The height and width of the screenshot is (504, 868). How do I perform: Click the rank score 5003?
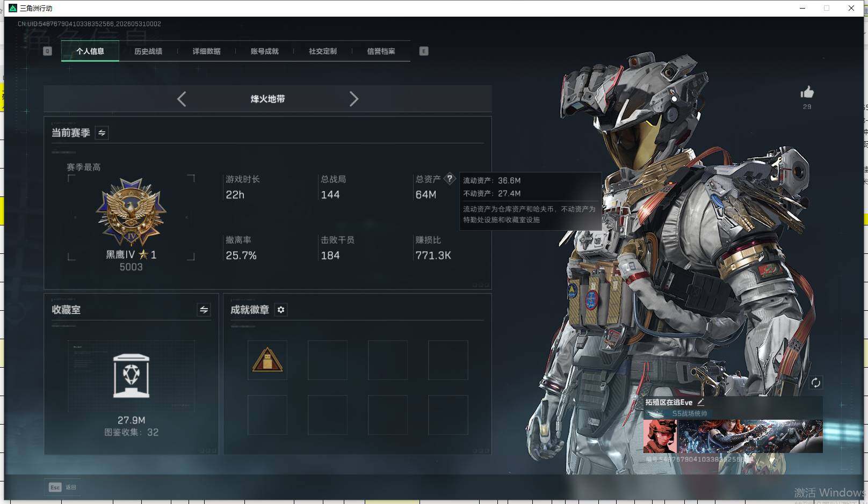click(131, 267)
